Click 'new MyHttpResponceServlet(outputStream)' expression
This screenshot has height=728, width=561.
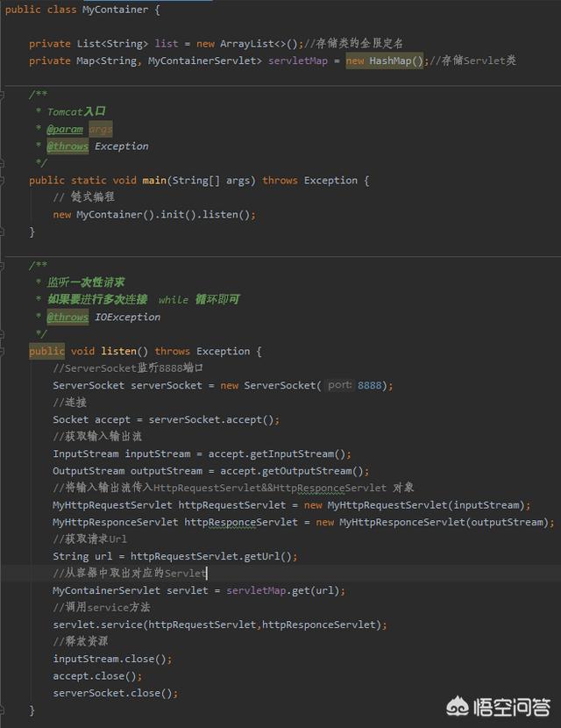(x=432, y=523)
